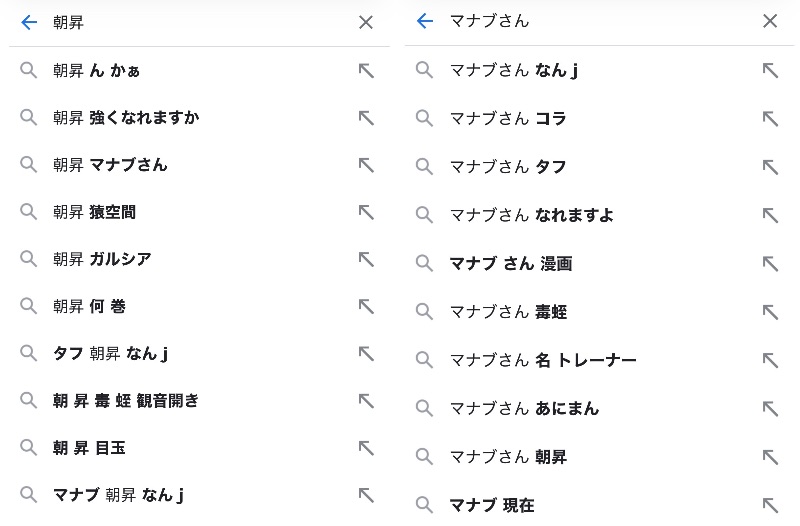Open the suggestion マナブ 現在
The image size is (800, 526).
point(492,505)
